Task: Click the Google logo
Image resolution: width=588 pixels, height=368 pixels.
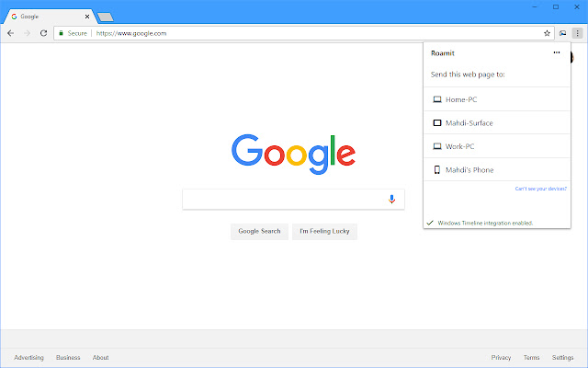Action: [294, 154]
